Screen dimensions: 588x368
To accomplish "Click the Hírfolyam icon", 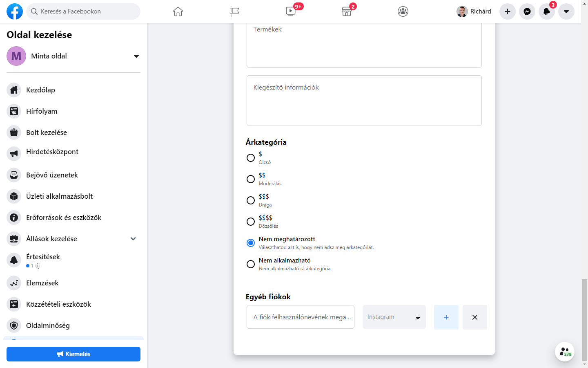I will click(x=14, y=111).
